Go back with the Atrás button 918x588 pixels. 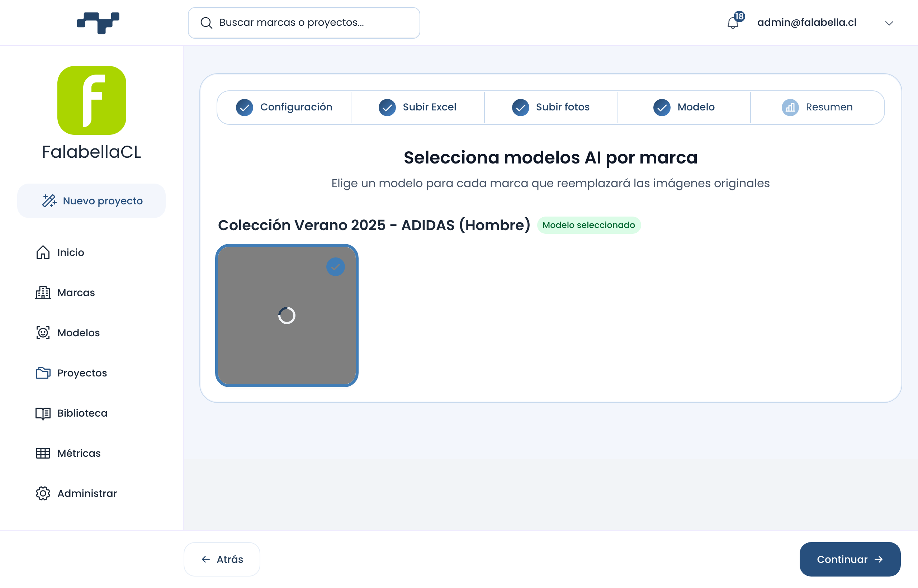pos(222,559)
